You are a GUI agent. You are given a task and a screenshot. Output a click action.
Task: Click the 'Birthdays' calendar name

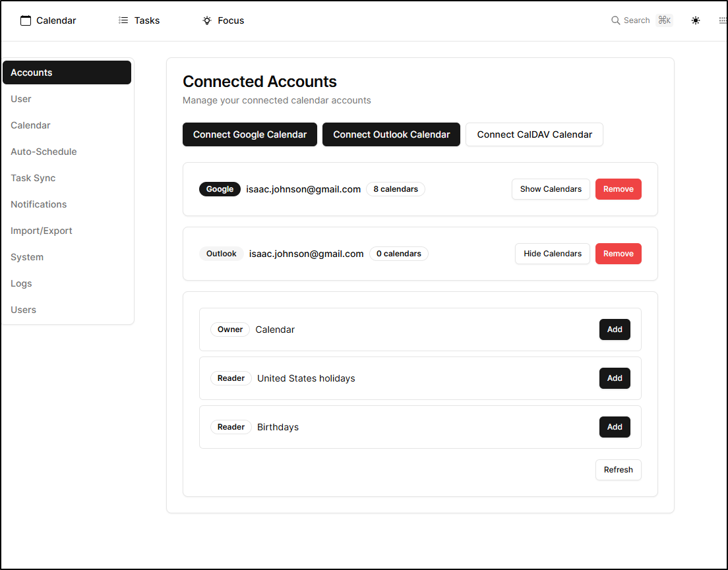click(x=278, y=427)
